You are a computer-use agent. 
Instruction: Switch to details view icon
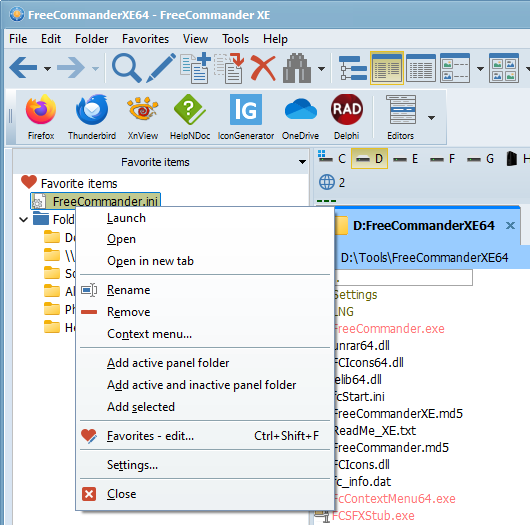click(x=421, y=68)
